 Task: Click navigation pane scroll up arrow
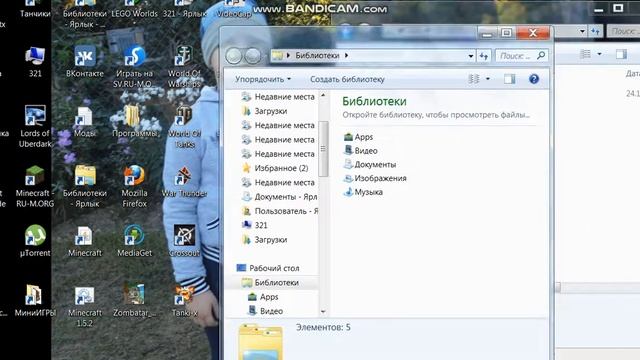point(323,96)
